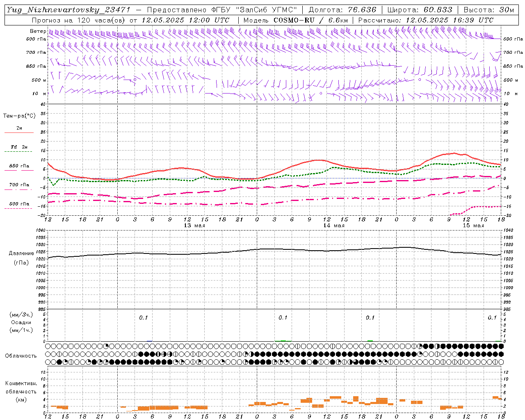Click the '(км)' unit label

(21, 399)
